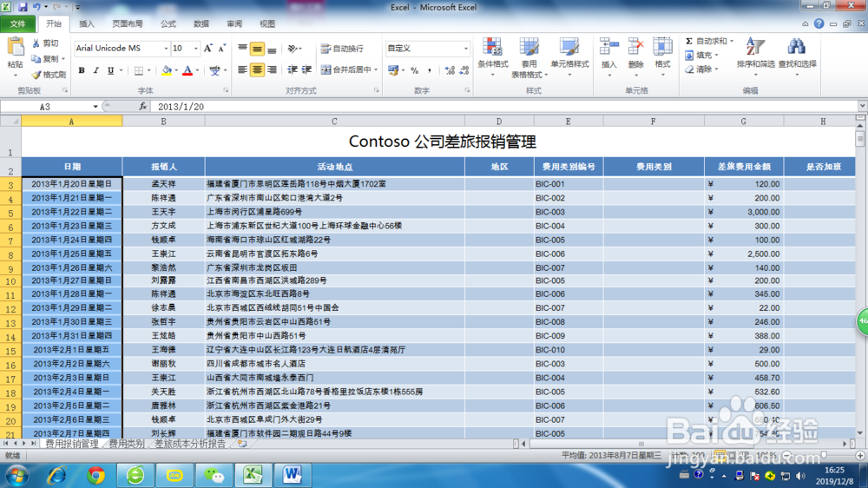Image resolution: width=868 pixels, height=488 pixels.
Task: Click the Copy icon
Action: pyautogui.click(x=36, y=59)
